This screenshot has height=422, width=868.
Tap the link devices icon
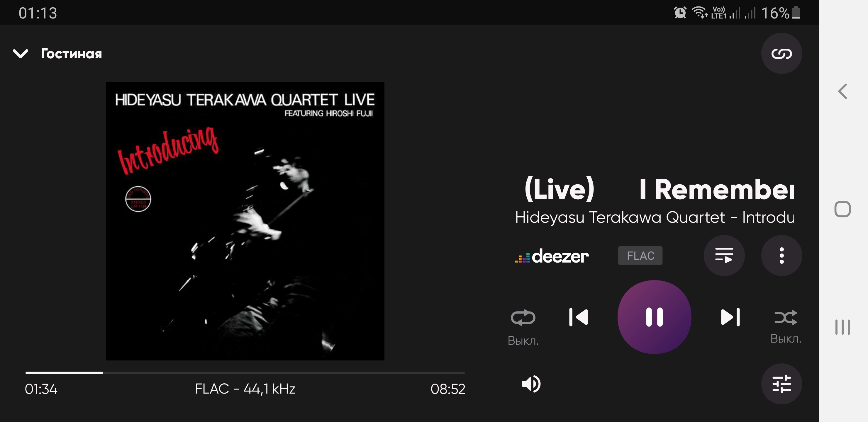(x=781, y=54)
